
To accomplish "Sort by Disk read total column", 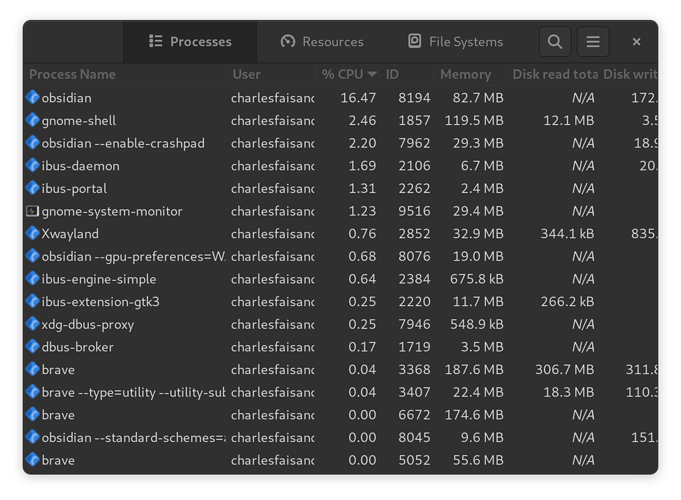I will [552, 74].
